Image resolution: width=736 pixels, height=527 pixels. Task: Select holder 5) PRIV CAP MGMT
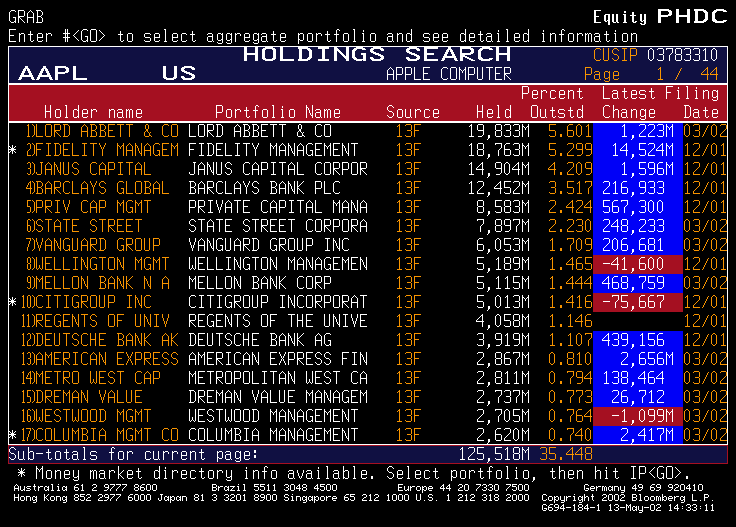[88, 207]
